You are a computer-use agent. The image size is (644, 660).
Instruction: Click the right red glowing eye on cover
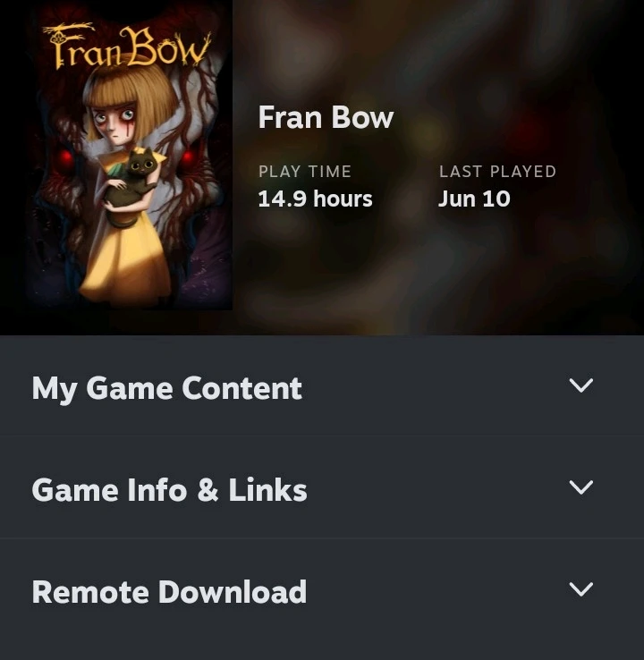coord(187,157)
